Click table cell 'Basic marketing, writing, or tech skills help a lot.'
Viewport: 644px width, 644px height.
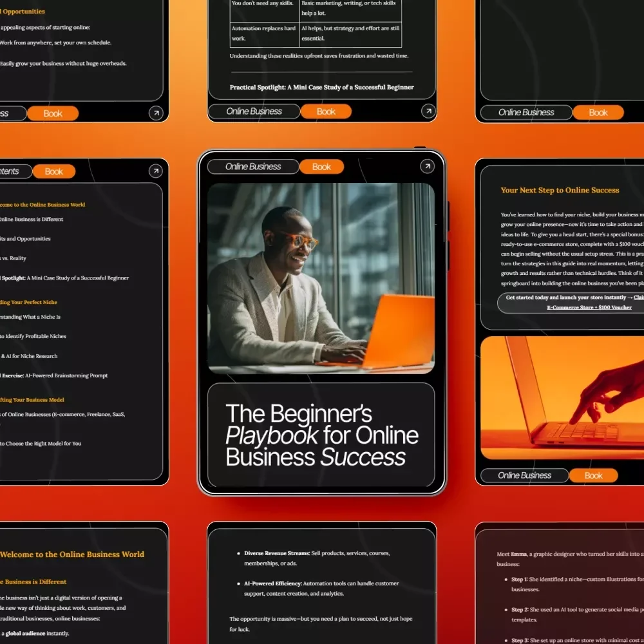[349, 8]
